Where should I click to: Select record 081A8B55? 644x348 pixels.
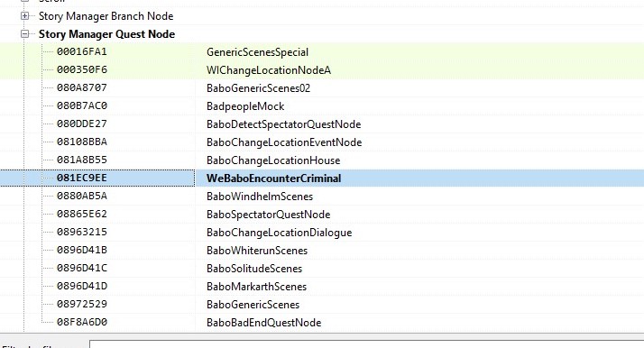point(82,160)
